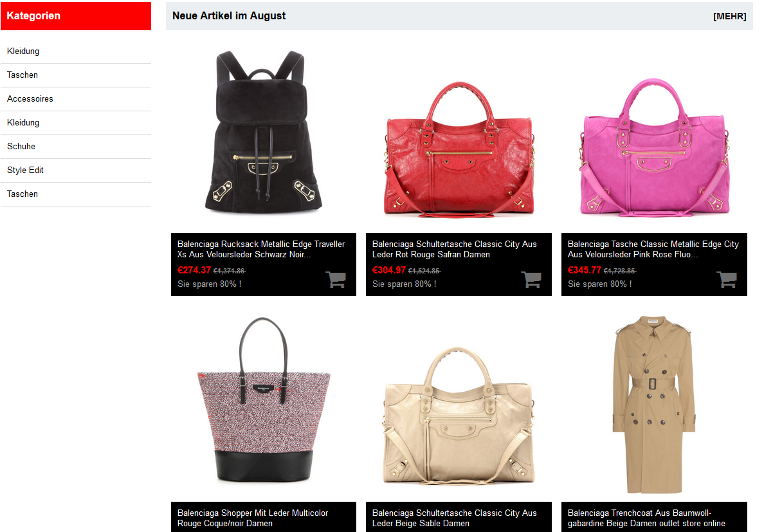
Task: Open the [MEHR] link for new items
Action: pos(729,16)
